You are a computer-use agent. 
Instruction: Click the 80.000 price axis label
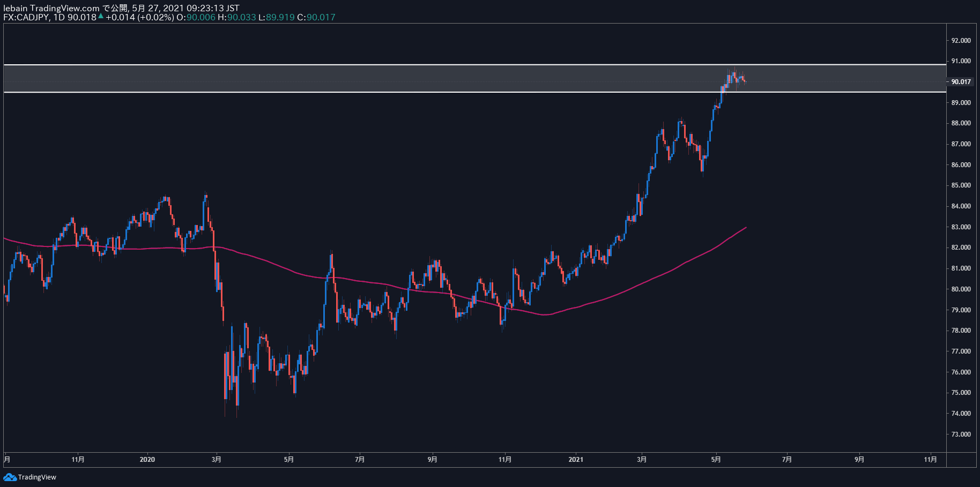point(961,289)
